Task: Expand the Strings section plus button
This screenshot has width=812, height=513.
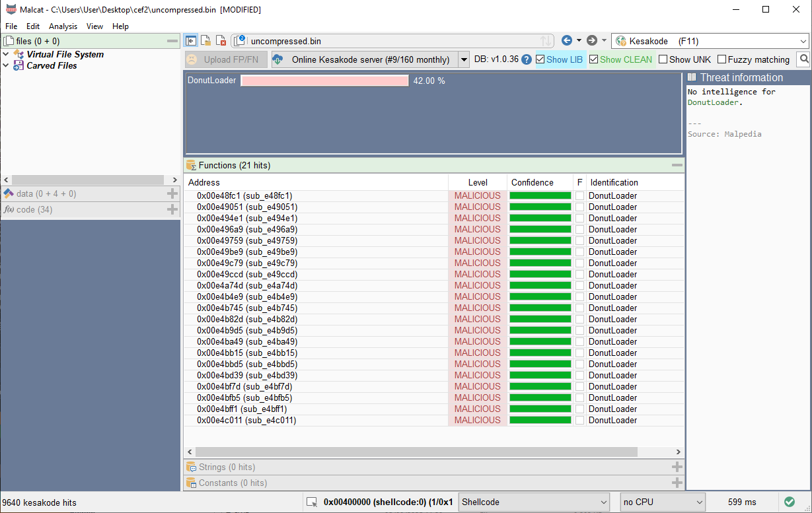Action: [677, 467]
